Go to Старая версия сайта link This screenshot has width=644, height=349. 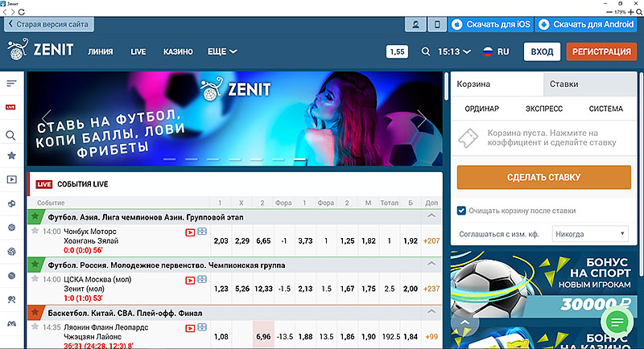[x=49, y=24]
